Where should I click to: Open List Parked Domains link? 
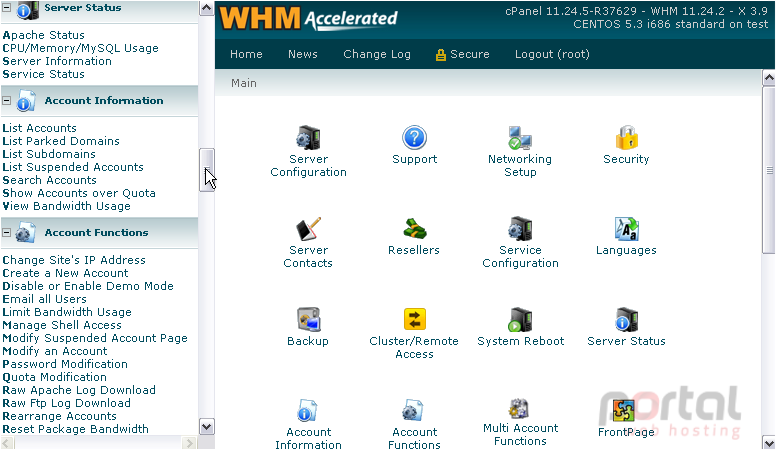point(61,141)
